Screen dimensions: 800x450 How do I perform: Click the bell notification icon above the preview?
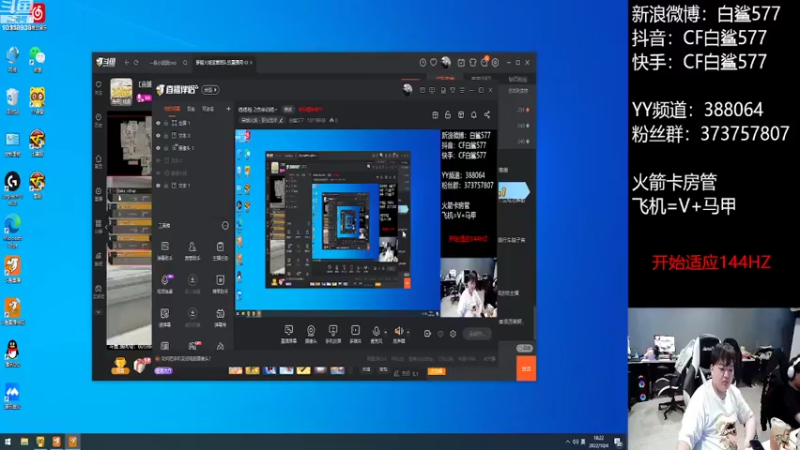474,115
